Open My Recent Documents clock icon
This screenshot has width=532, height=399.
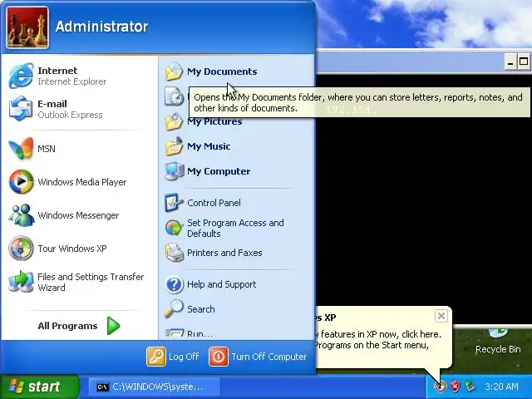tap(175, 96)
